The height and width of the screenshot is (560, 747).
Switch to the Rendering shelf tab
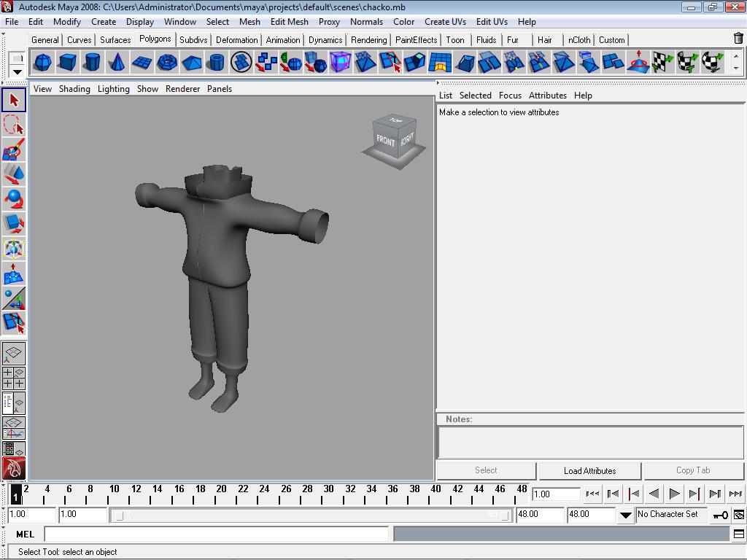[x=368, y=40]
